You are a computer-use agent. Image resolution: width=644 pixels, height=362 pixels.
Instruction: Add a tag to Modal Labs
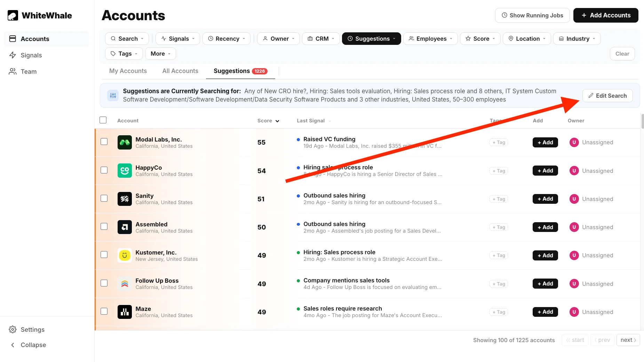point(499,142)
